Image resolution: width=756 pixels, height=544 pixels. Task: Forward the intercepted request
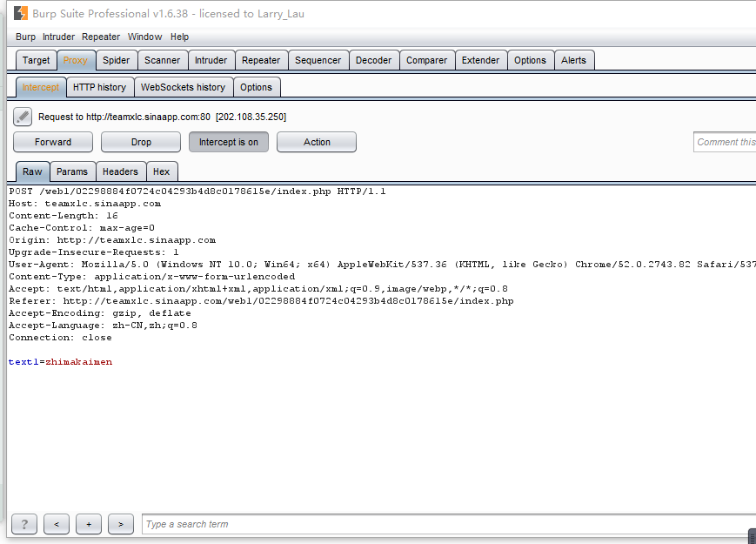click(x=53, y=142)
